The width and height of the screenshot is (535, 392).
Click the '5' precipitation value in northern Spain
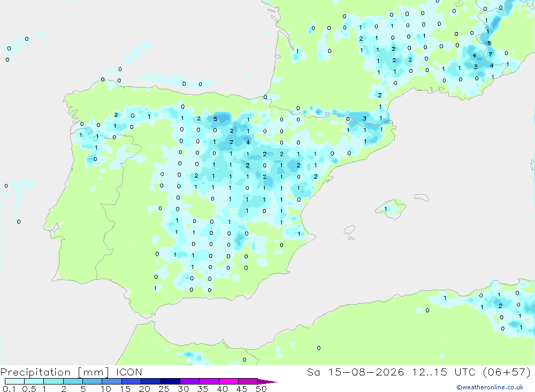[215, 119]
